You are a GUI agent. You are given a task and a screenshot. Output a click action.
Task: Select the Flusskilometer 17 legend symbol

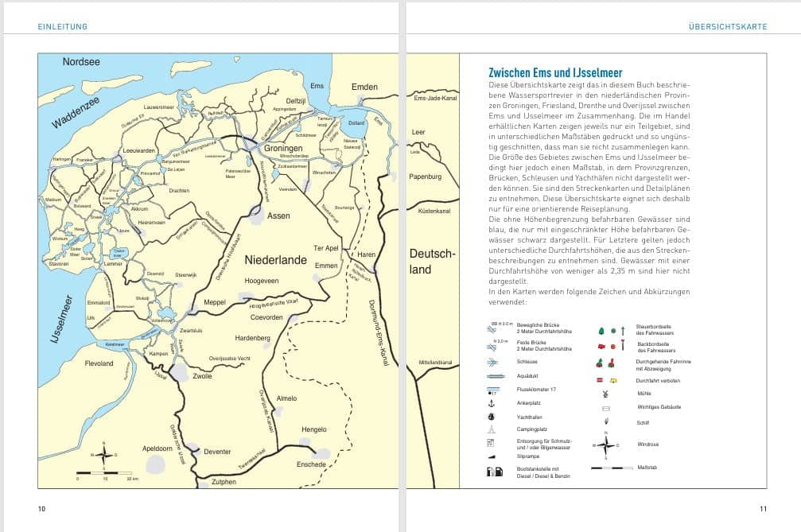[x=493, y=390]
